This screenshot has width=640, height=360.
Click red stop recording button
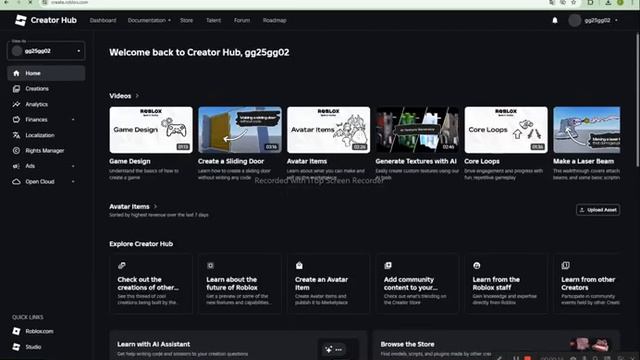(527, 358)
